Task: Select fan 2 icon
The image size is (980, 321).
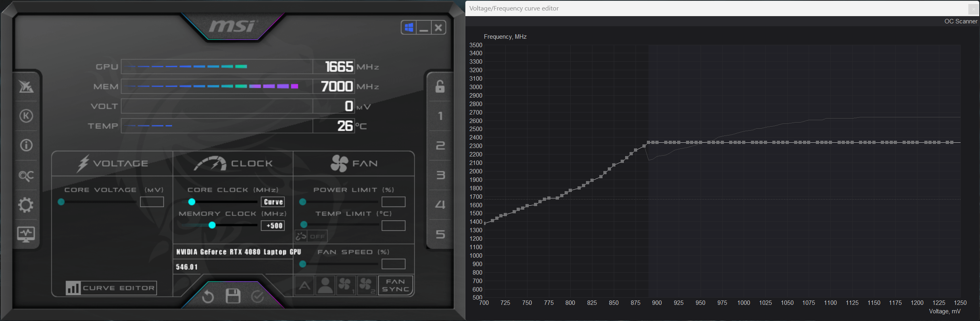Action: (x=367, y=286)
